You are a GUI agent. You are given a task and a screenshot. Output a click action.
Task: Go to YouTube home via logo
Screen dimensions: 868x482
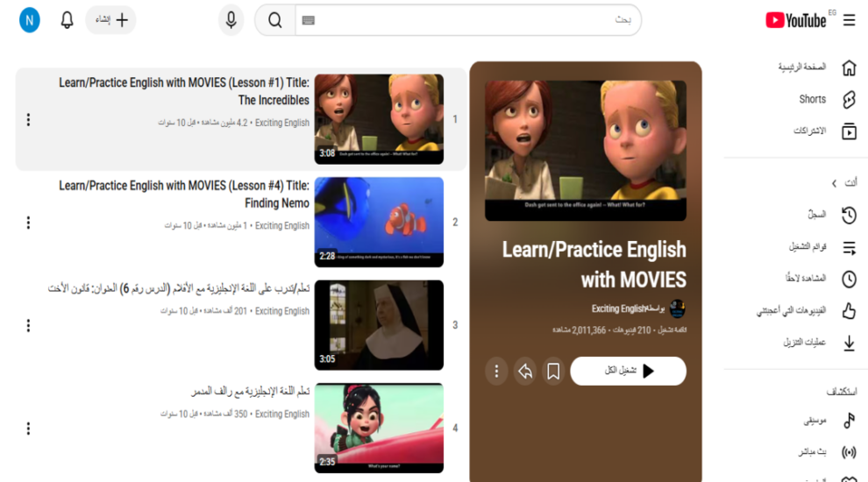point(796,20)
